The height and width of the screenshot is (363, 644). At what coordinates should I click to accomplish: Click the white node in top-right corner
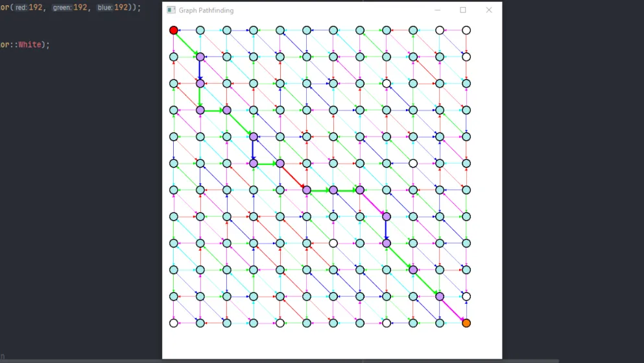click(x=466, y=31)
